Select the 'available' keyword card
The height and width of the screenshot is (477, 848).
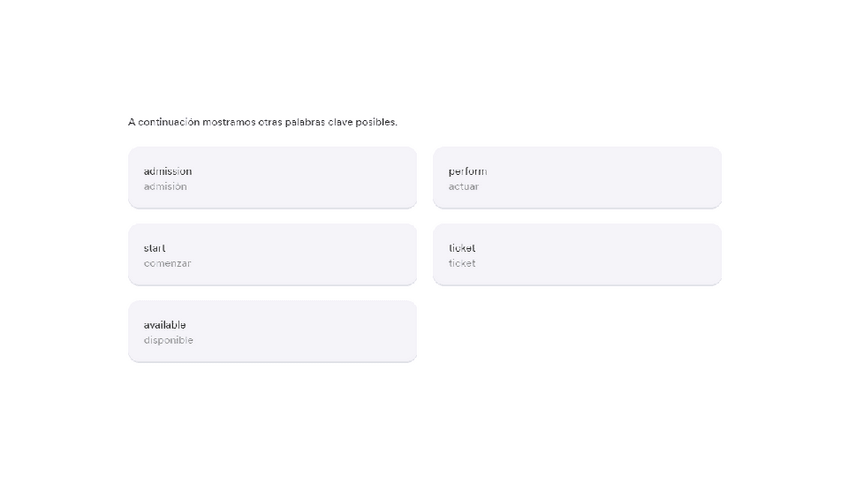point(272,332)
